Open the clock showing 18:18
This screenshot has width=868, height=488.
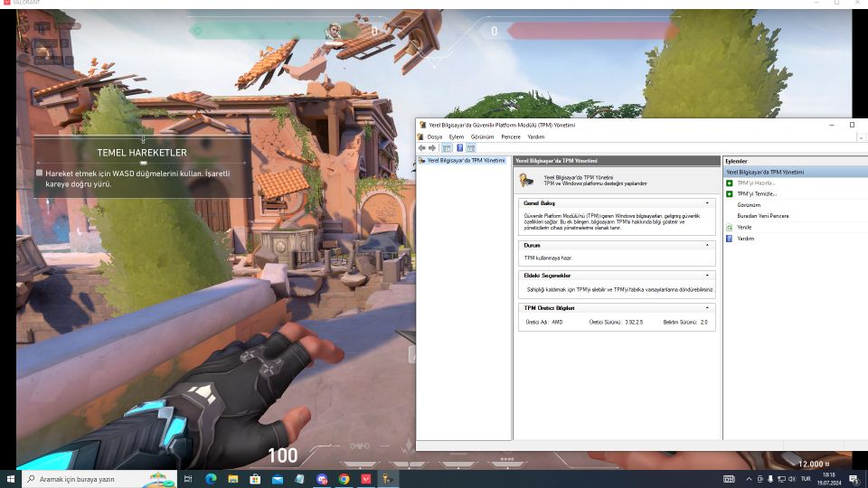tap(829, 479)
